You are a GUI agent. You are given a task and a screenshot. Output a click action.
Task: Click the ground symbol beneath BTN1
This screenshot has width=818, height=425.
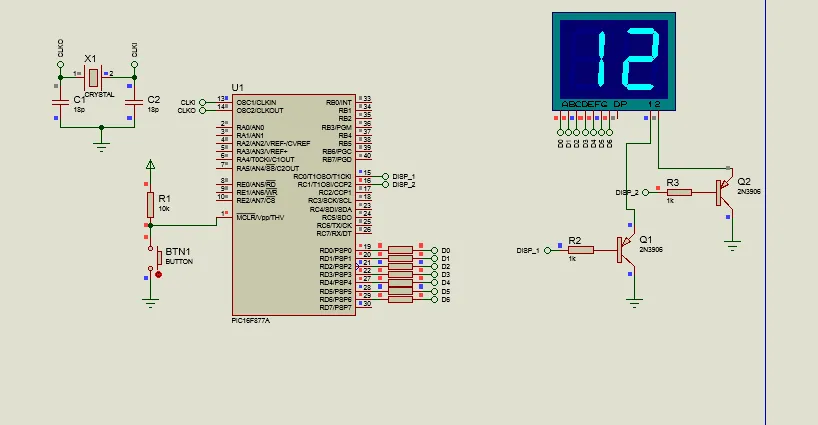point(150,303)
